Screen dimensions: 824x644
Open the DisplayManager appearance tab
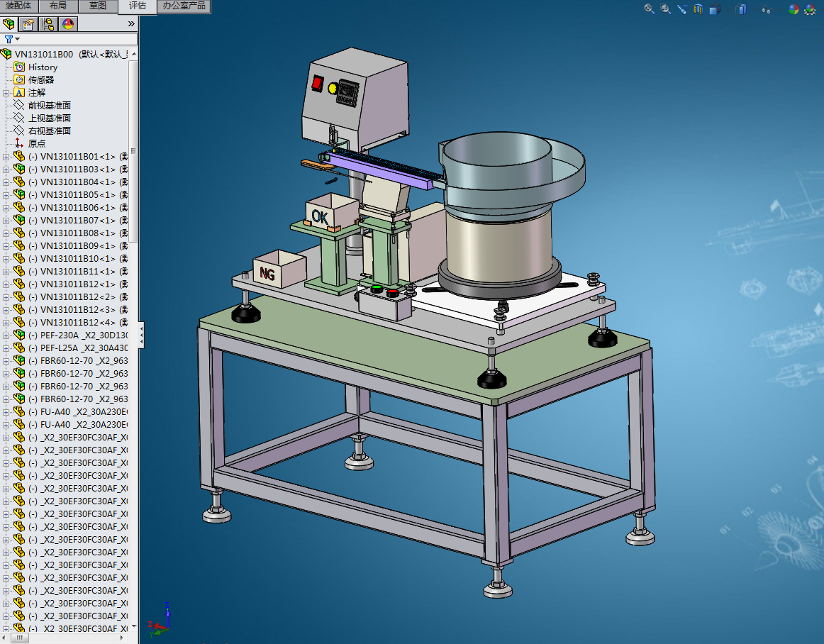tap(68, 24)
